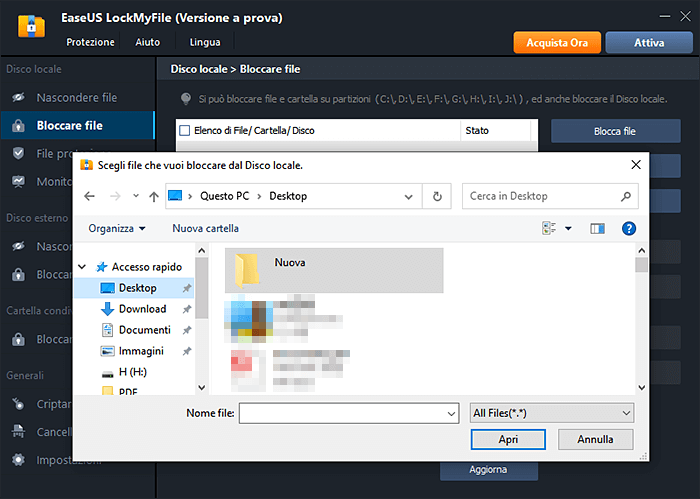Click the Criptare icon under Generali
The height and width of the screenshot is (499, 700).
18,404
